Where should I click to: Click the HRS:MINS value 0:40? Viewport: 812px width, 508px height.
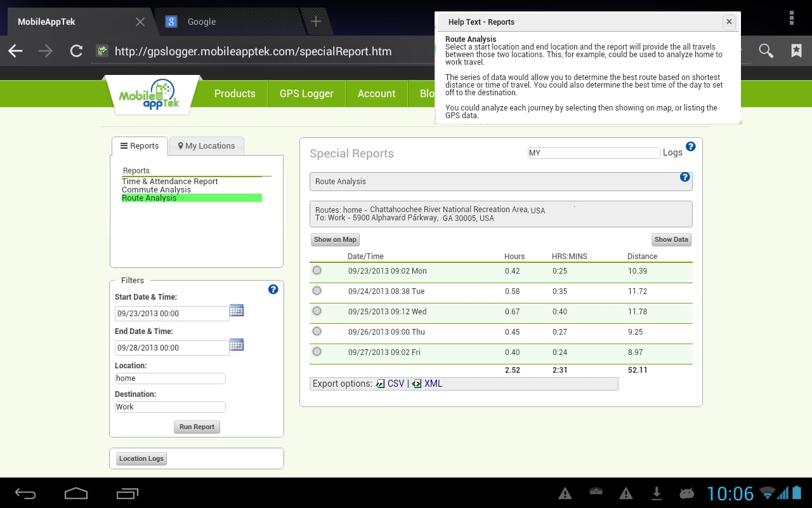(560, 312)
